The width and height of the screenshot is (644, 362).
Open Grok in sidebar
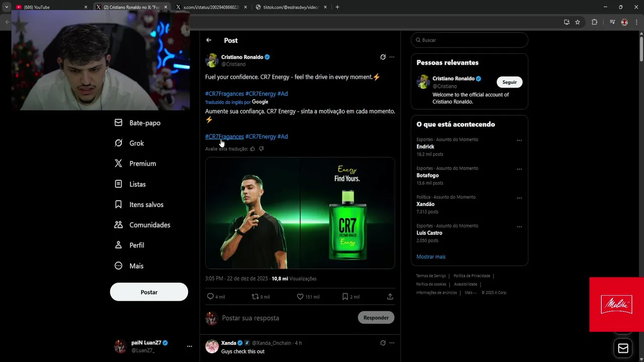[x=129, y=143]
